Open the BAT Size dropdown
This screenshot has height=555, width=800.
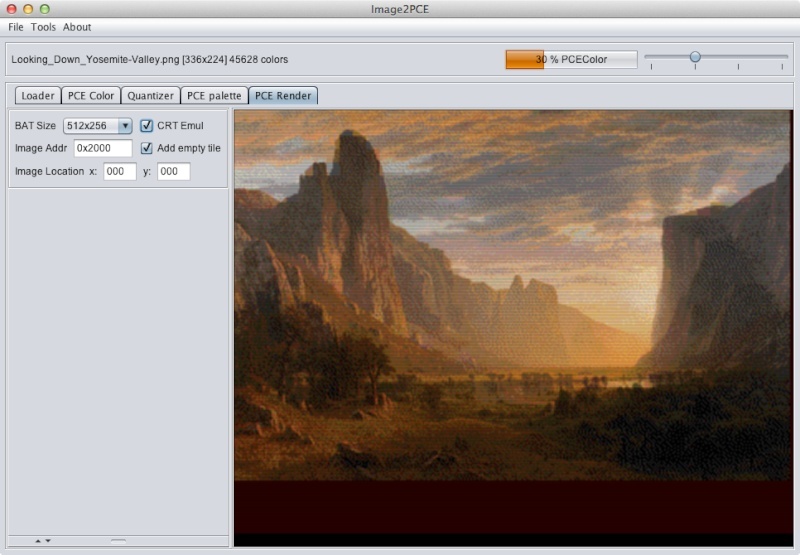click(x=97, y=125)
